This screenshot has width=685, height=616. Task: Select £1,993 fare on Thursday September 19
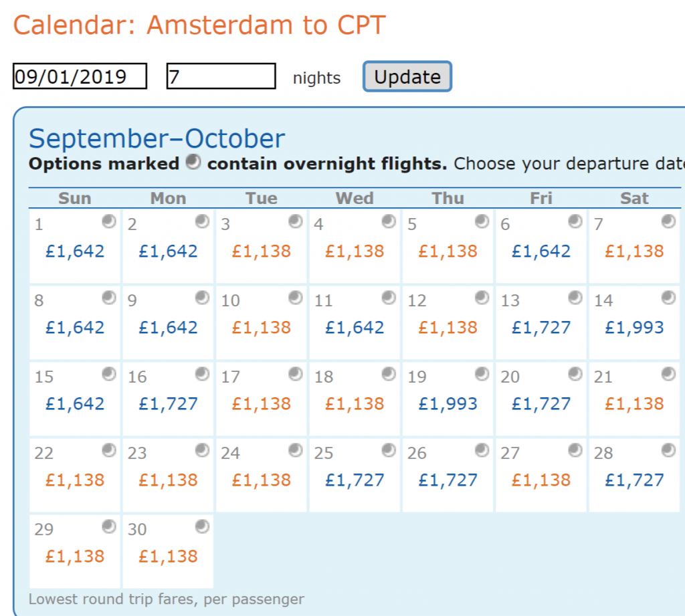tap(448, 404)
